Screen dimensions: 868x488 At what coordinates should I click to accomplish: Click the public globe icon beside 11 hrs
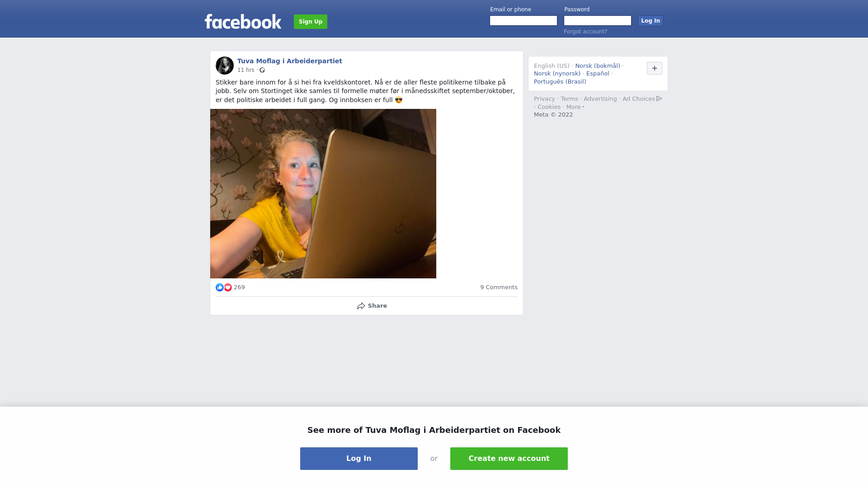(x=262, y=70)
